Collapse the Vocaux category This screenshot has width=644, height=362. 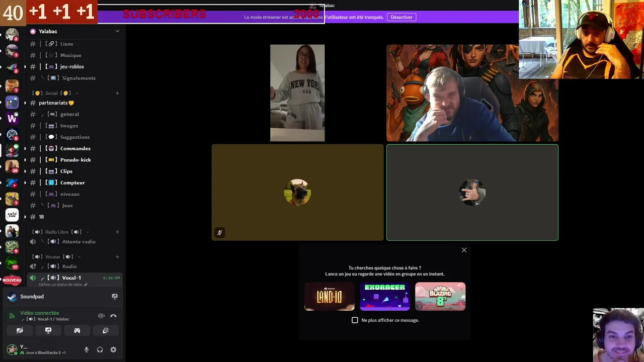click(x=56, y=256)
